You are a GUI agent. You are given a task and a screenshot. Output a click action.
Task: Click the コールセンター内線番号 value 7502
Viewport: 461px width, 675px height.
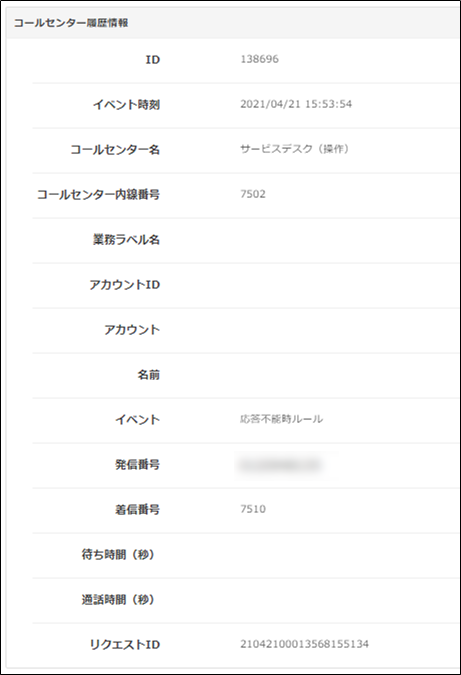(253, 194)
